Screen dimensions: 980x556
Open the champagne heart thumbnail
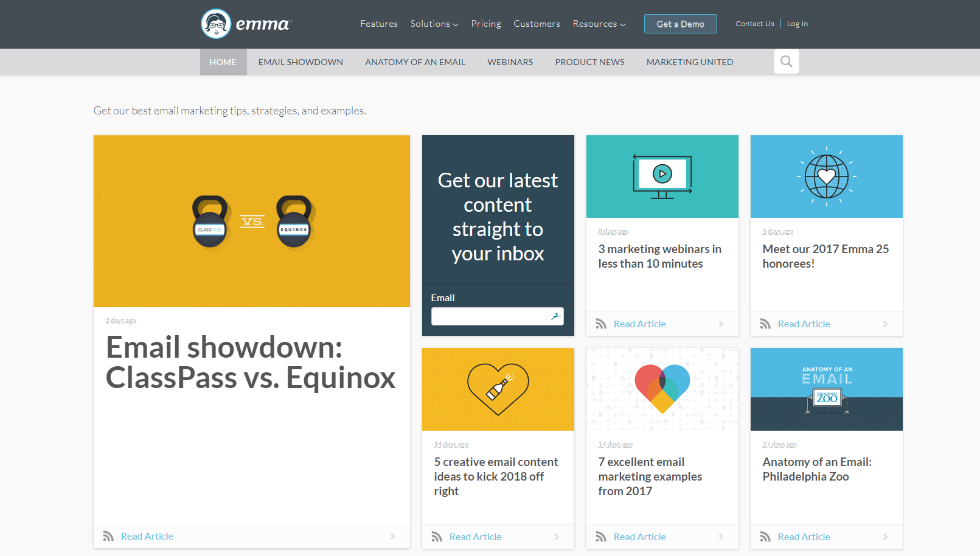(x=498, y=389)
